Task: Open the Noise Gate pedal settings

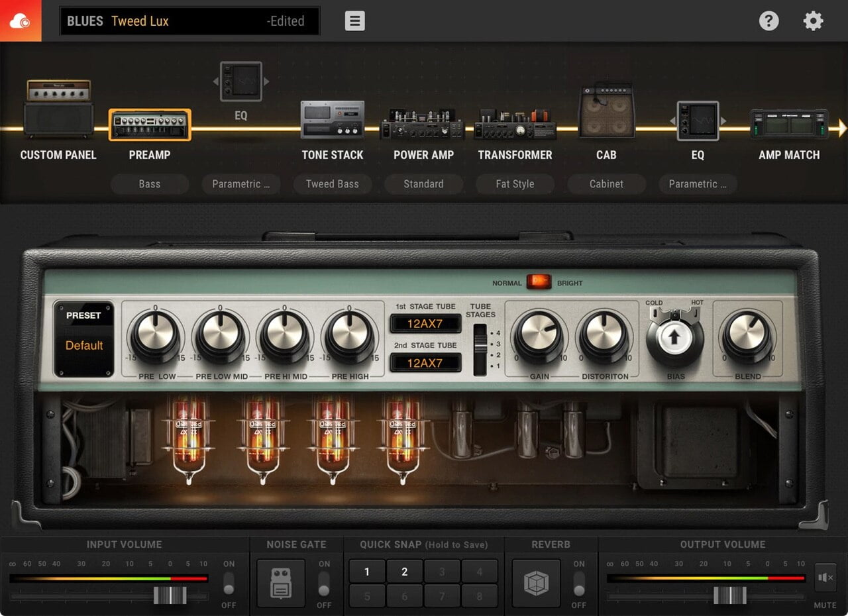Action: (280, 584)
